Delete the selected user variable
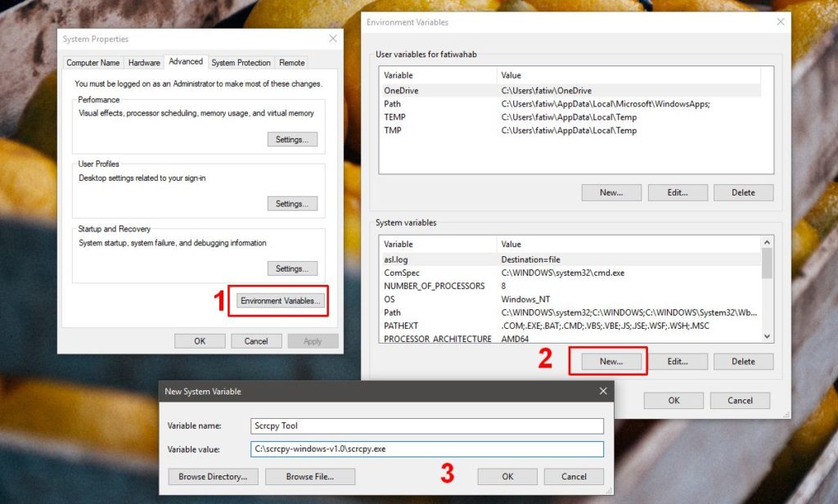 [x=743, y=192]
